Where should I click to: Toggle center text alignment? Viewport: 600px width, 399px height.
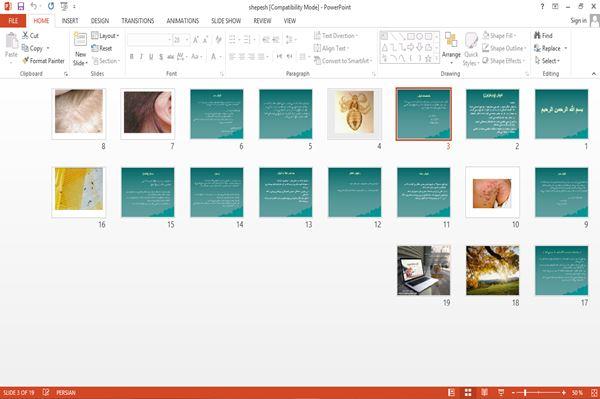242,57
